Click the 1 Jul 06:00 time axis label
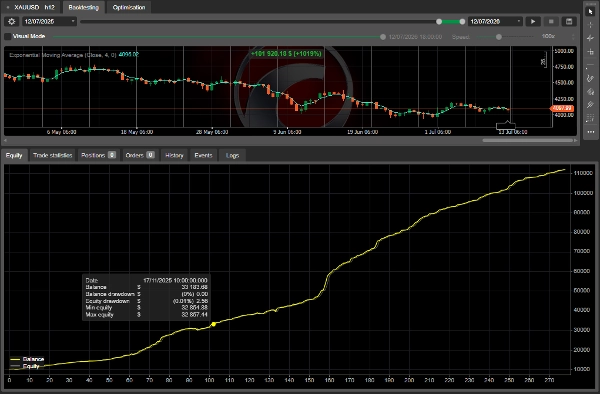This screenshot has height=394, width=600. (437, 132)
